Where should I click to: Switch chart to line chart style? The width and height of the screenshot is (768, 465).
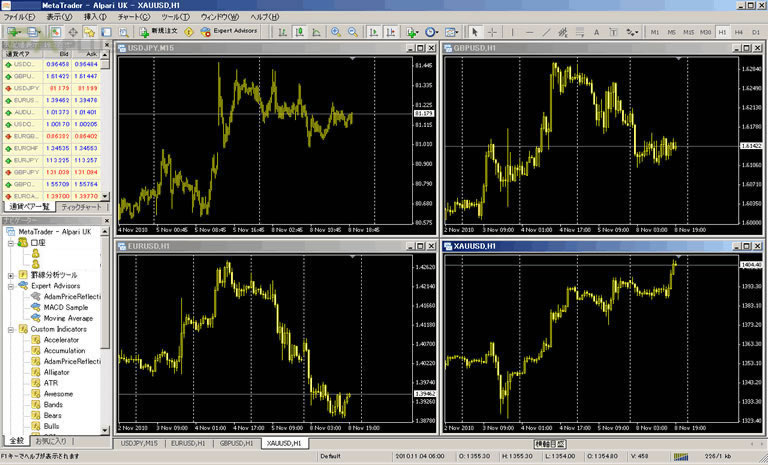(x=316, y=32)
